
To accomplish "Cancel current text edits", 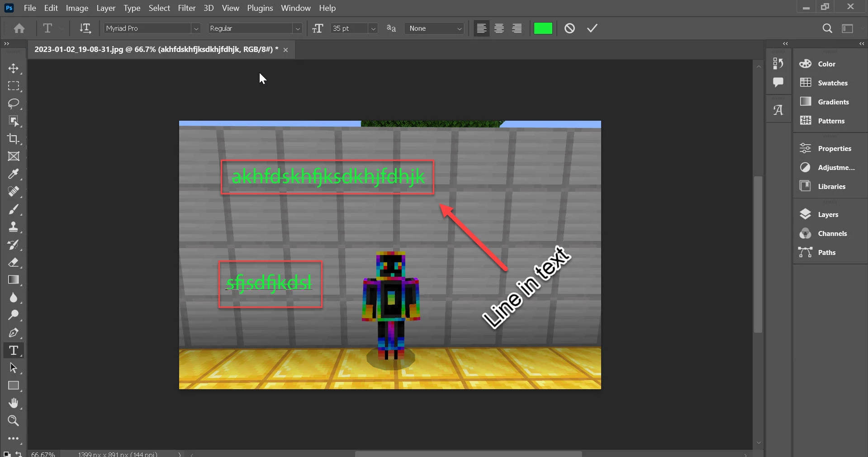I will [x=569, y=28].
